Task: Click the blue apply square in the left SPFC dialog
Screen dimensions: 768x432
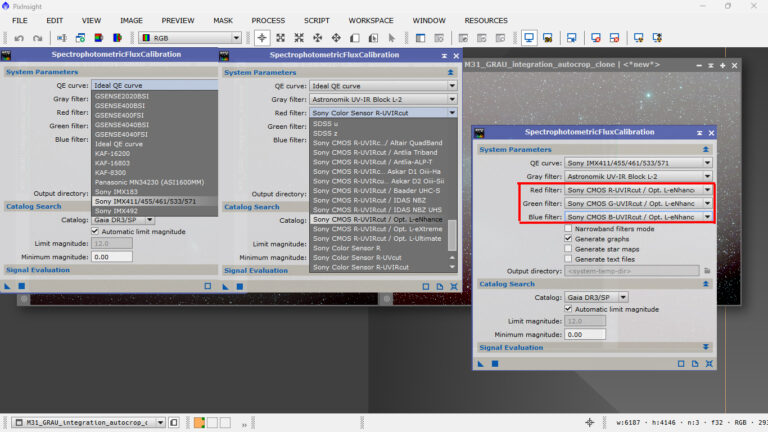Action: (22, 286)
